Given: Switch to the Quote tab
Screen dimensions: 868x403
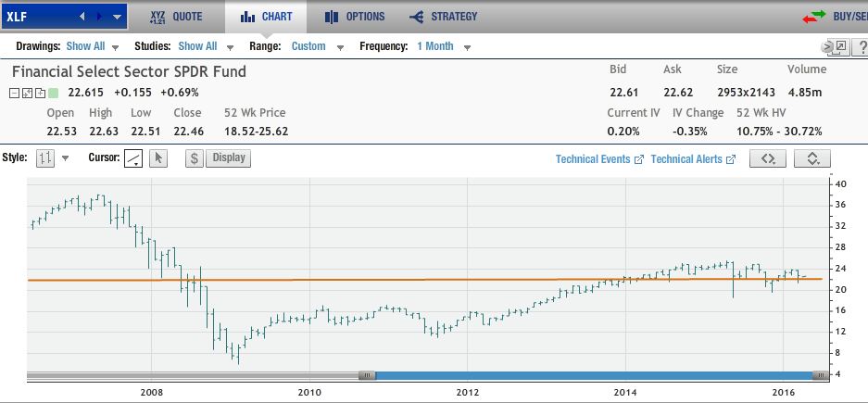Looking at the screenshot, I should click(176, 17).
